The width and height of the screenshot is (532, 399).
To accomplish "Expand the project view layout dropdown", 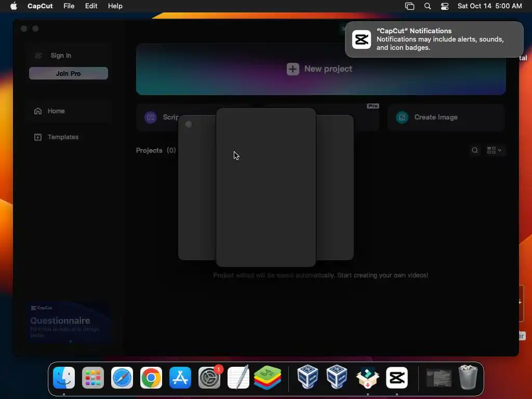I will click(x=495, y=150).
